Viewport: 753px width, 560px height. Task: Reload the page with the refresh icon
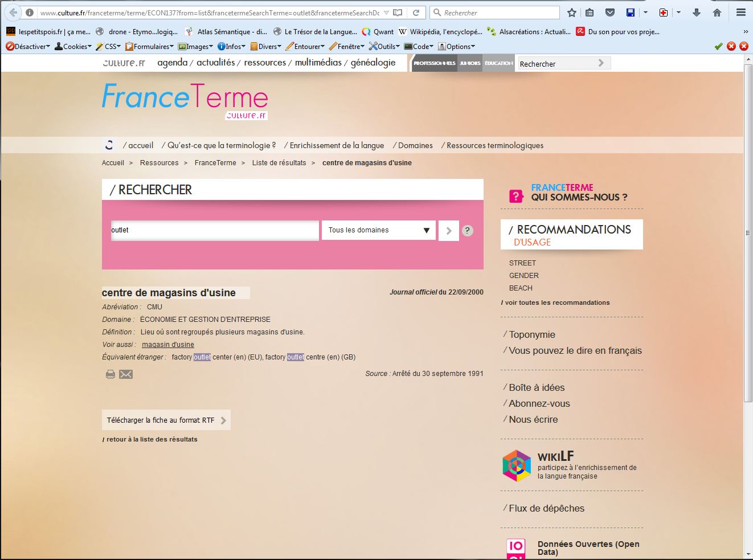tap(416, 13)
